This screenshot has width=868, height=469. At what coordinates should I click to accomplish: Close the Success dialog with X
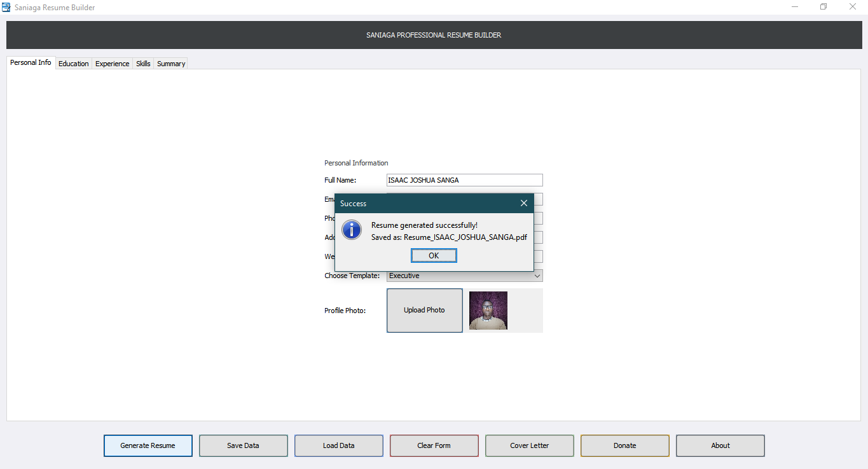524,203
